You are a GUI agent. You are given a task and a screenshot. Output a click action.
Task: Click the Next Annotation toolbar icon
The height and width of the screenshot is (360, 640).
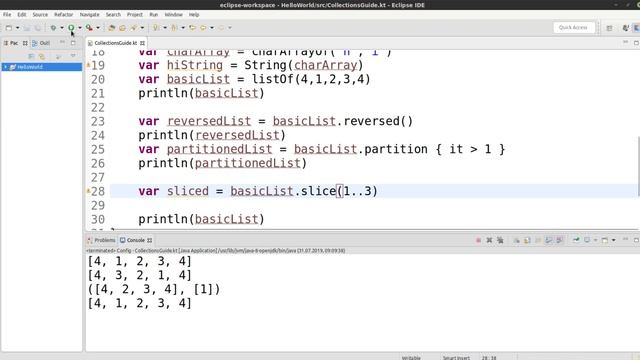click(156, 28)
